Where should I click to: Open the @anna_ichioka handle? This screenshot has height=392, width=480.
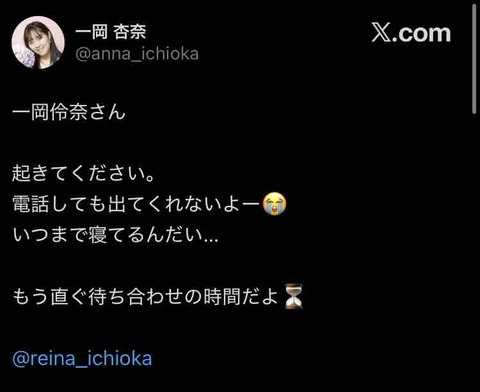coord(137,54)
